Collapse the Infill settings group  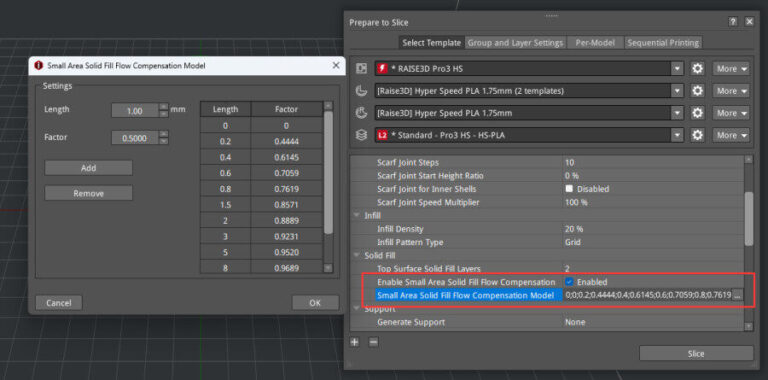point(356,215)
